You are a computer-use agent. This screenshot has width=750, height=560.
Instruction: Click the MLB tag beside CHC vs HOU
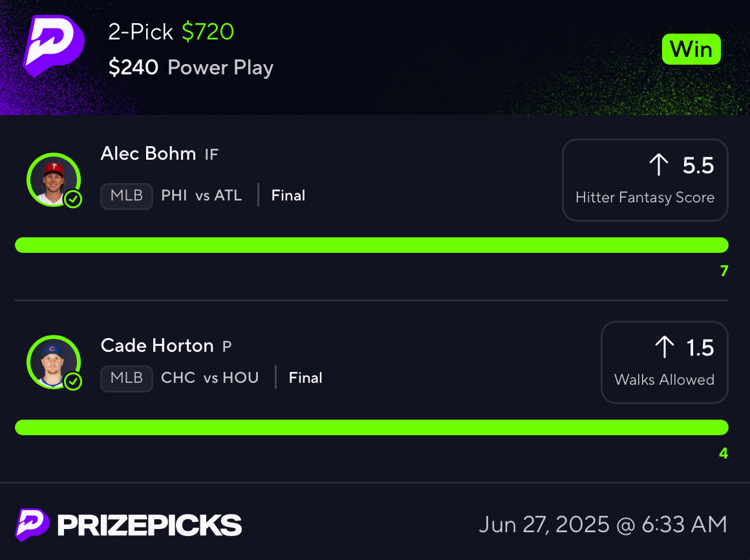[x=127, y=378]
